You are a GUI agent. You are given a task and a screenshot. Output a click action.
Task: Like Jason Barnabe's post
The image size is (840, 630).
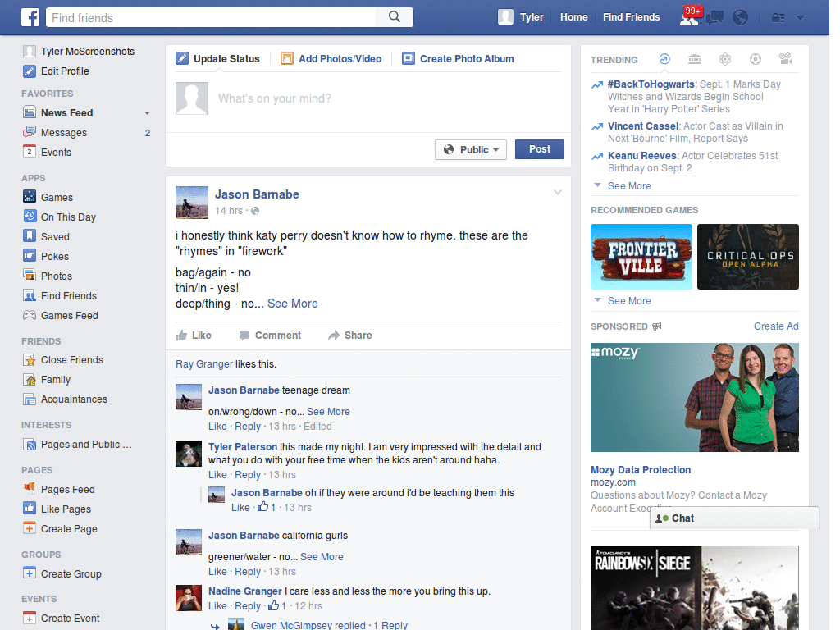194,336
